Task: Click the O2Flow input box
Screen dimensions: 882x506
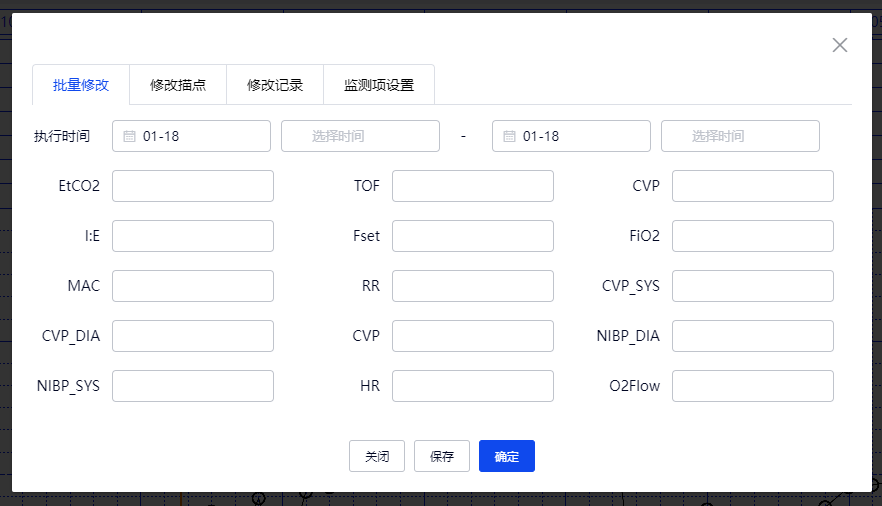Action: 753,386
